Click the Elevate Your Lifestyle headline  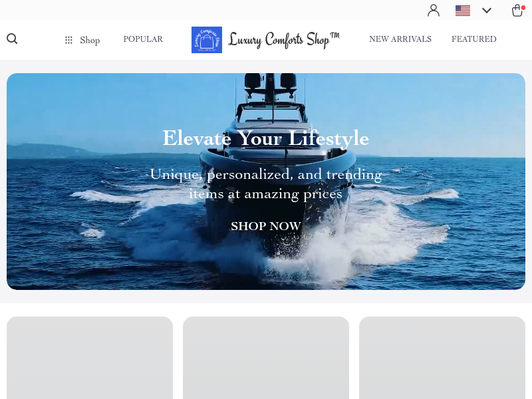(x=265, y=138)
